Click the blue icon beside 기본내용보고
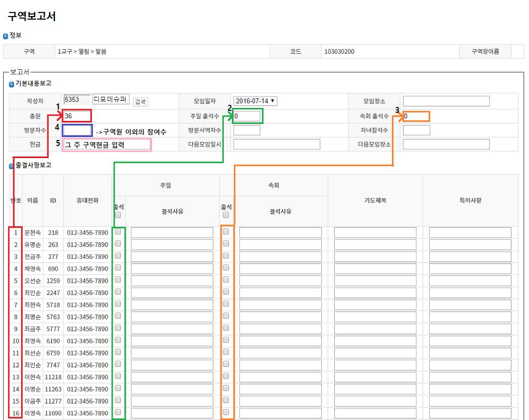 11,84
